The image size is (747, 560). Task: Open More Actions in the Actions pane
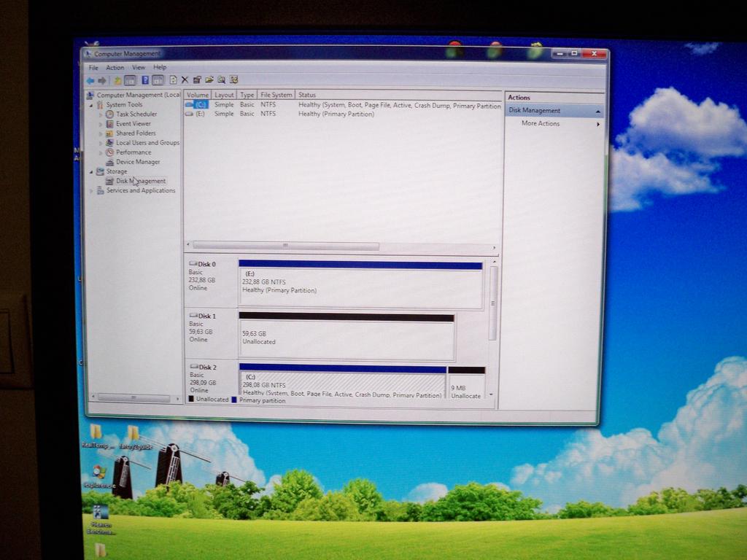(x=541, y=123)
